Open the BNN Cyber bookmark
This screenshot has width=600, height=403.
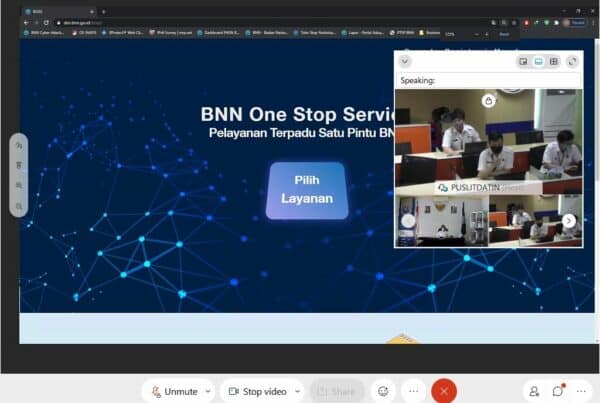pyautogui.click(x=44, y=33)
